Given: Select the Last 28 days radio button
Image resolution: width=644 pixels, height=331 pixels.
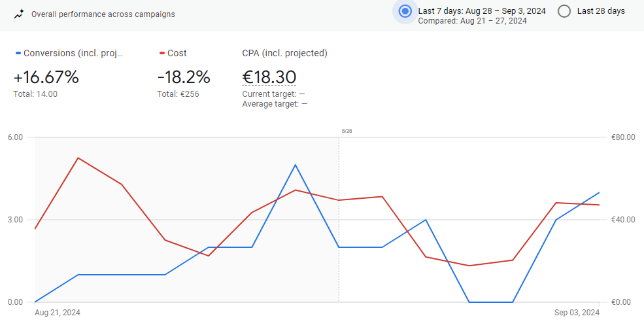Looking at the screenshot, I should point(564,11).
